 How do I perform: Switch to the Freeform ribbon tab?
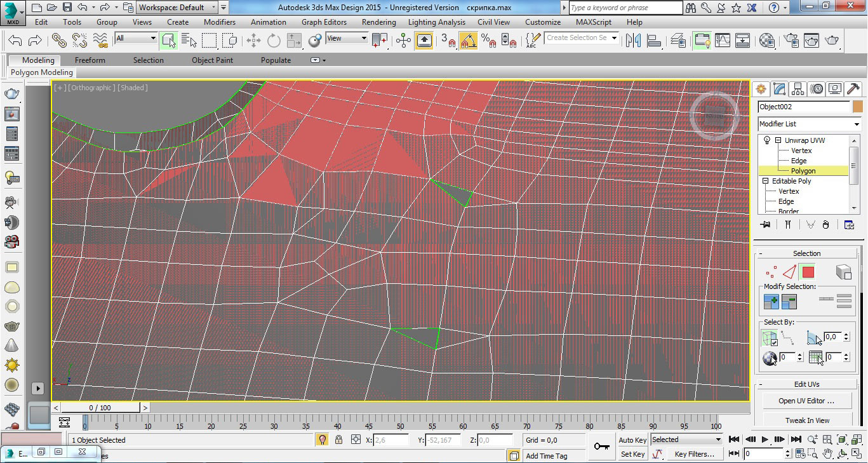(90, 60)
